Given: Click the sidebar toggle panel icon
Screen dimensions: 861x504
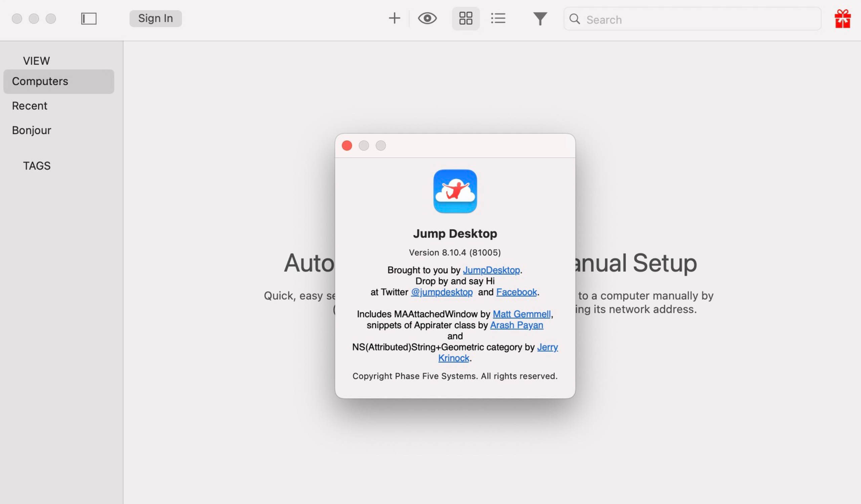Looking at the screenshot, I should tap(88, 18).
